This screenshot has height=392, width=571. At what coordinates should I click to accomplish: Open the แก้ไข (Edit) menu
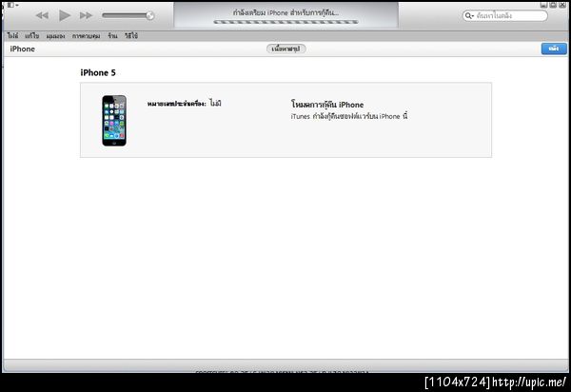pos(32,35)
